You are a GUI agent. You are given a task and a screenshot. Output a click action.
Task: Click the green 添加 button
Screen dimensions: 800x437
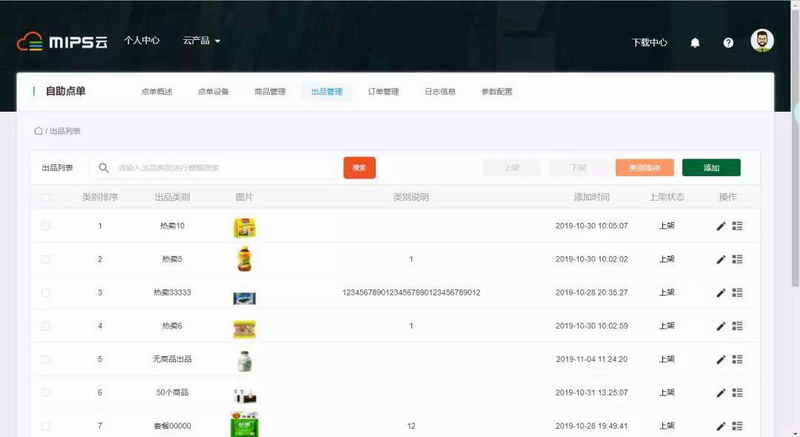pos(711,168)
